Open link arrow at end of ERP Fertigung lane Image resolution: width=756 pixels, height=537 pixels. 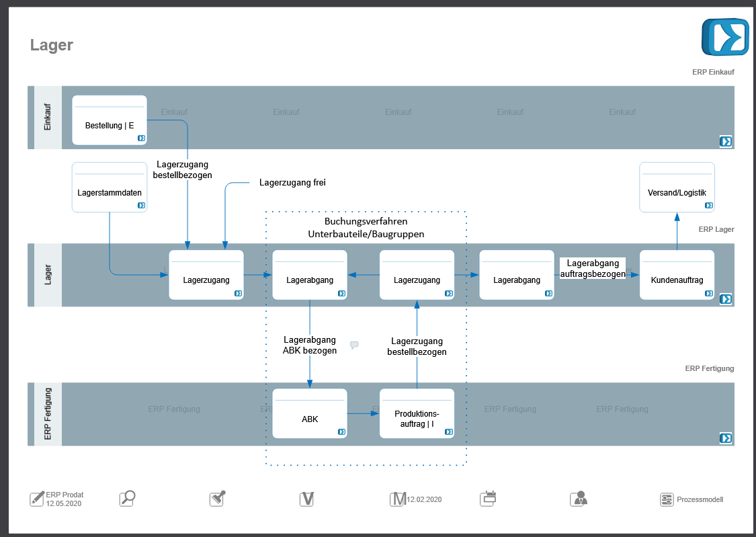[x=725, y=438]
